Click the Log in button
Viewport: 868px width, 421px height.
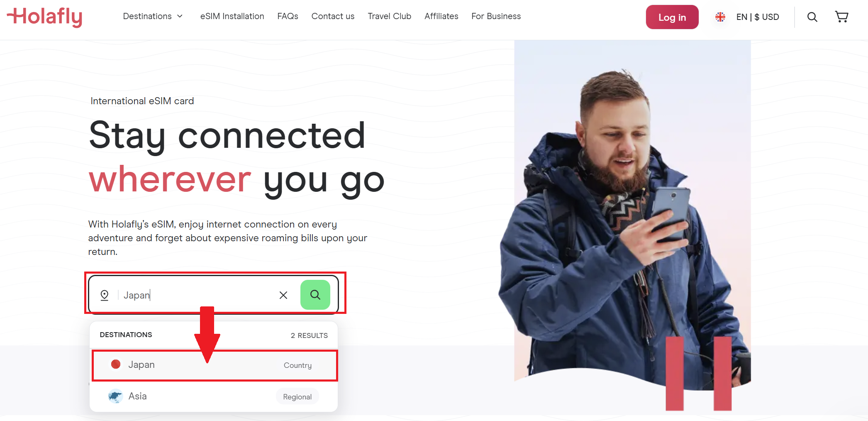tap(672, 17)
